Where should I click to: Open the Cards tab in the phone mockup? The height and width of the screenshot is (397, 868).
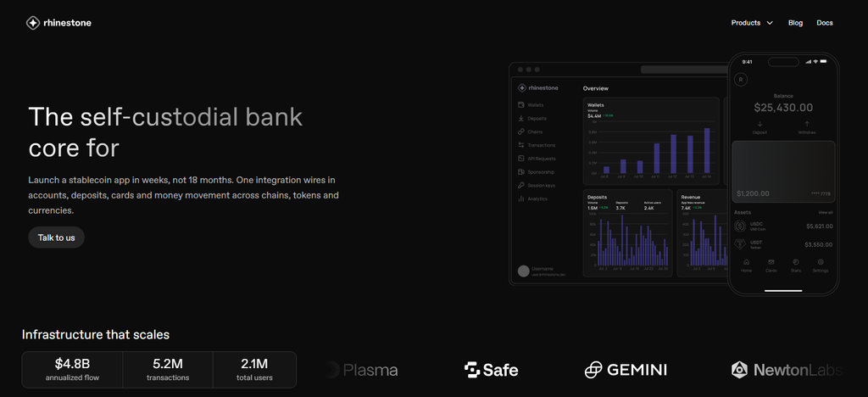(x=771, y=266)
